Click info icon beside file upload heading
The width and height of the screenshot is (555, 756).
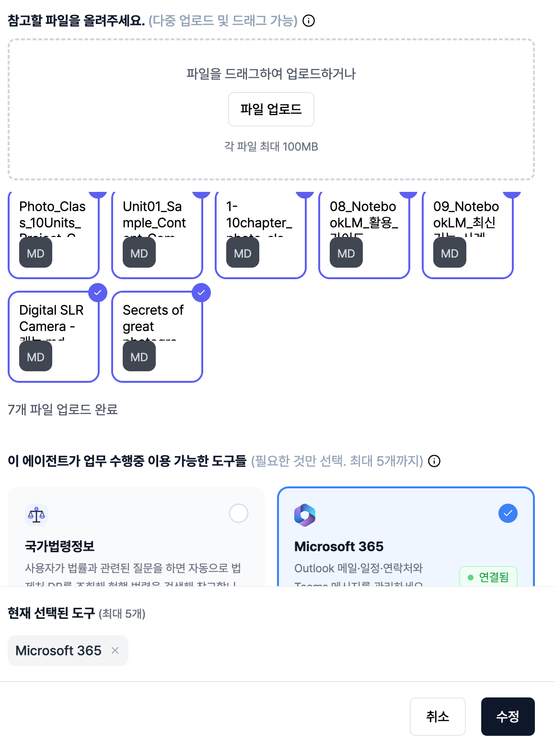(309, 21)
